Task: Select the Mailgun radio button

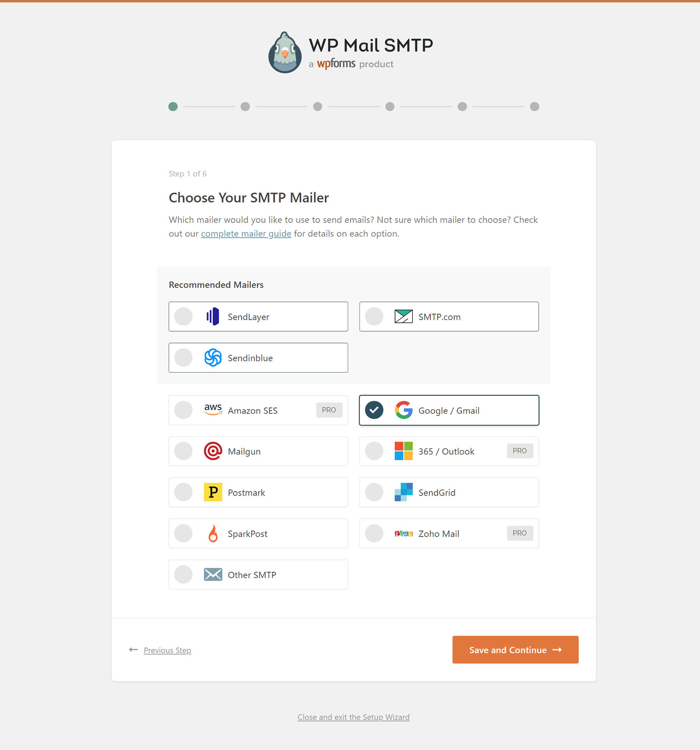Action: click(184, 451)
